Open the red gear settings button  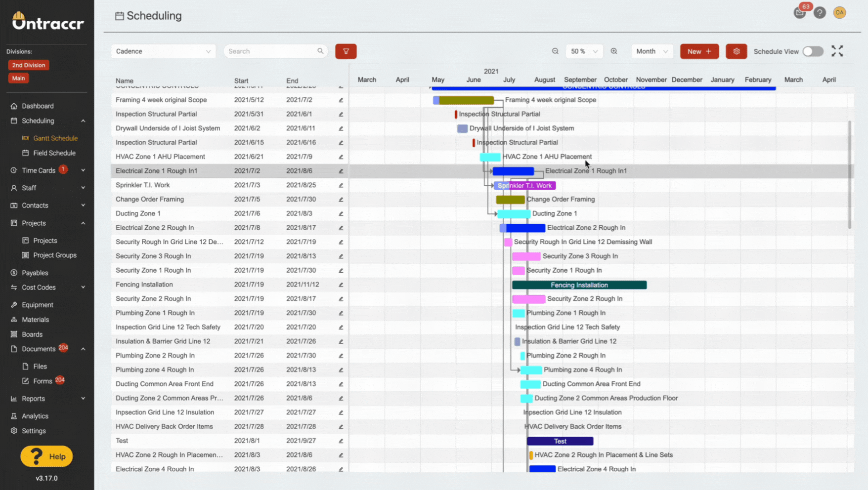tap(736, 51)
